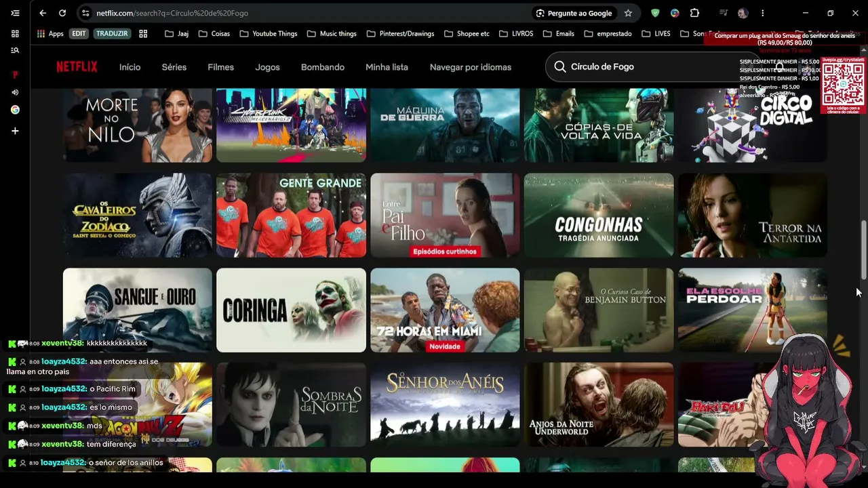868x488 pixels.
Task: Open the Gente Grande title
Action: [x=291, y=216]
